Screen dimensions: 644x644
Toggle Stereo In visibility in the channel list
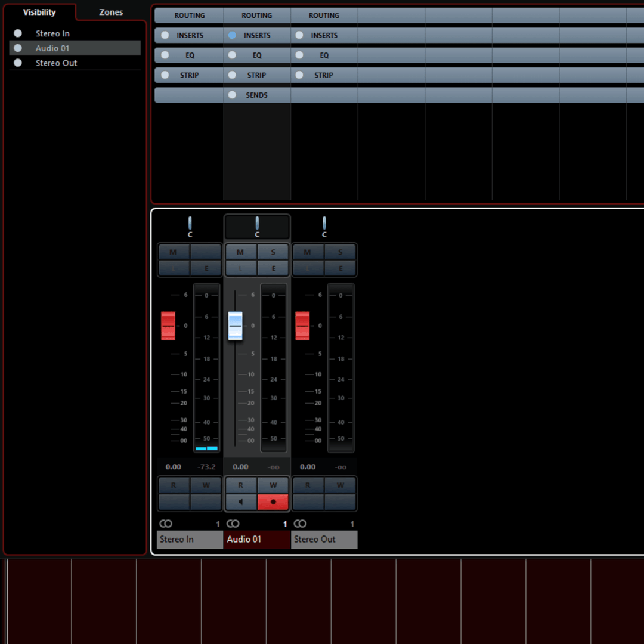pos(17,33)
